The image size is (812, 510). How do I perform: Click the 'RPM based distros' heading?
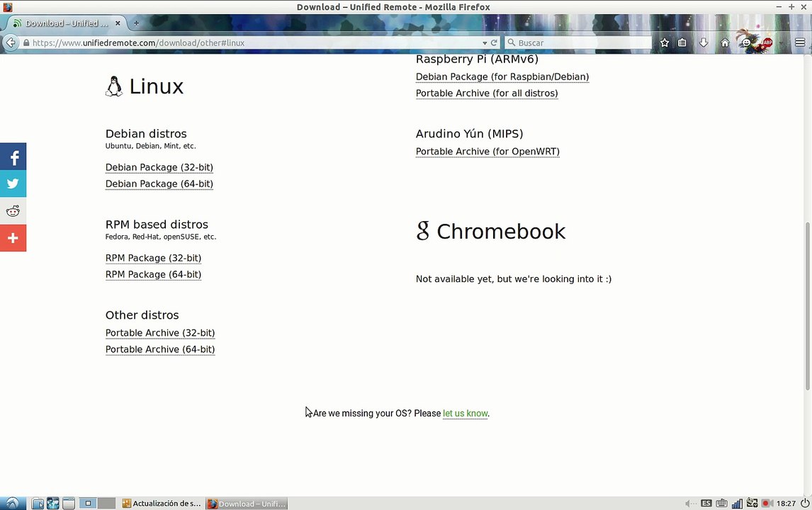pyautogui.click(x=157, y=225)
